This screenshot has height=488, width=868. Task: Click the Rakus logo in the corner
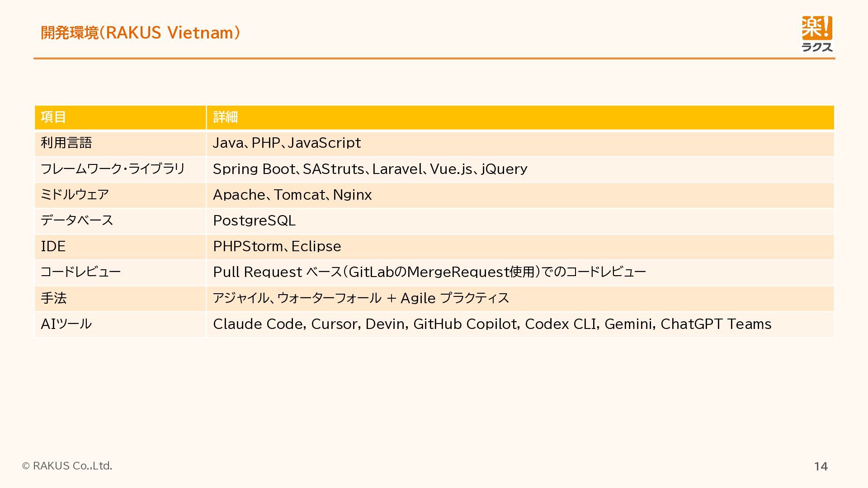[x=816, y=34]
